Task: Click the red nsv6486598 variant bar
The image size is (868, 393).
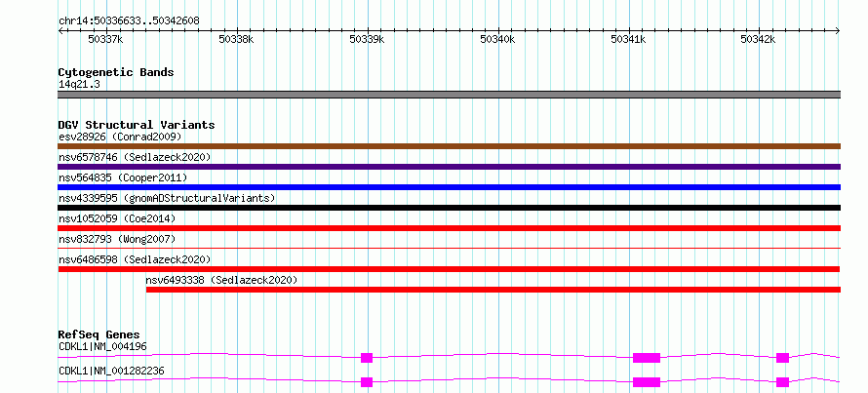Action: point(449,269)
